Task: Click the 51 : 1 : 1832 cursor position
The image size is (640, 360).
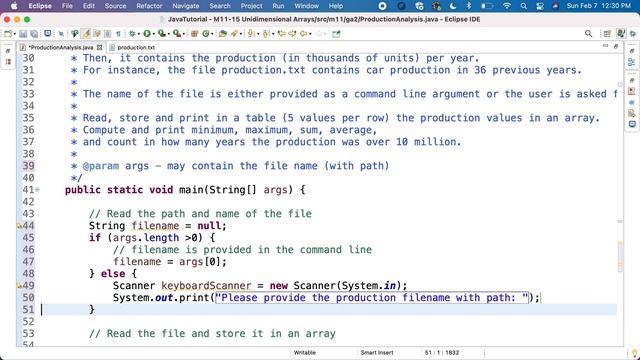Action: click(x=442, y=353)
